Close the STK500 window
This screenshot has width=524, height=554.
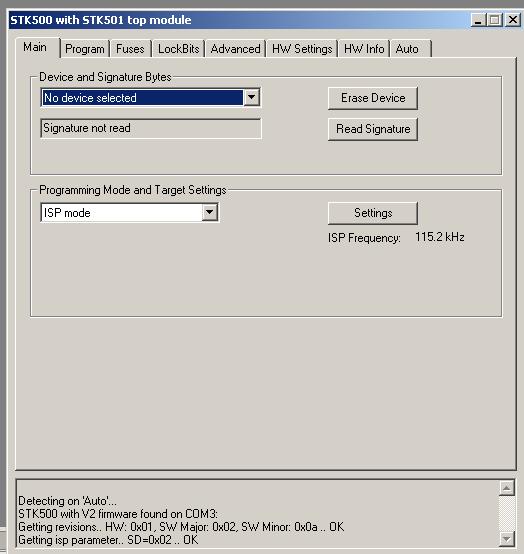(x=513, y=20)
